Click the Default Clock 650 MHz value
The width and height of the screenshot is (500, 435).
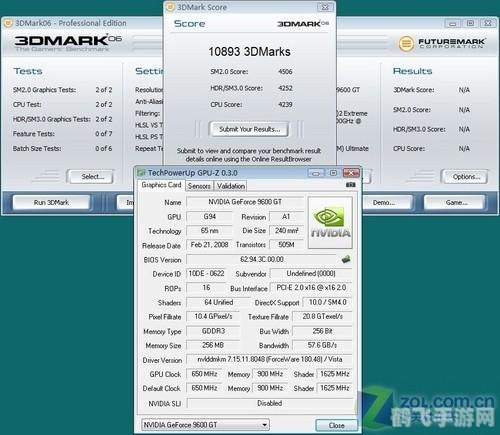204,388
